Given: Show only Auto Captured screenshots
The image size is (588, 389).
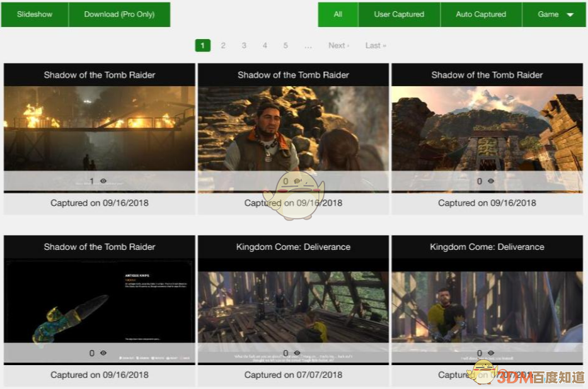Looking at the screenshot, I should coord(481,14).
